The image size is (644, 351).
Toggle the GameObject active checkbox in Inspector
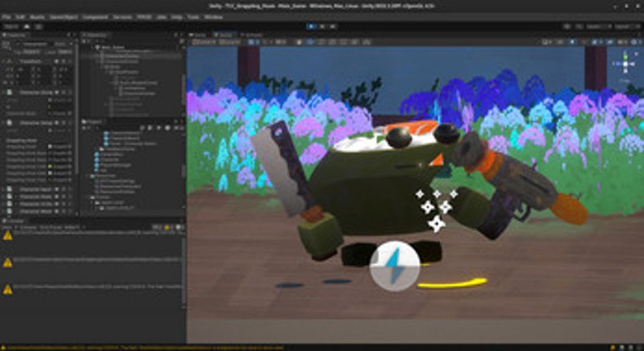(7, 44)
